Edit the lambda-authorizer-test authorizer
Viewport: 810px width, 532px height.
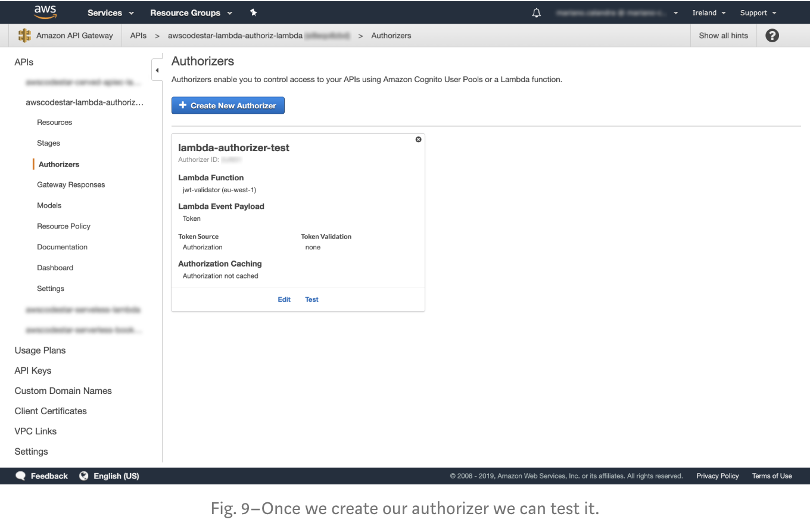click(284, 299)
